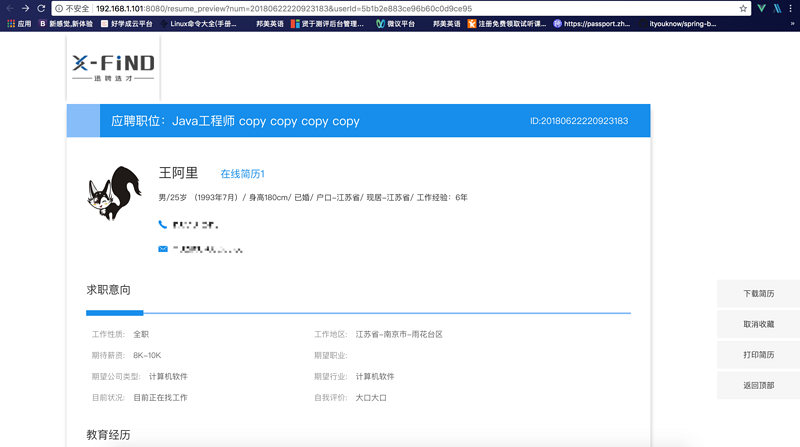Open the Vue devtools extension icon
The width and height of the screenshot is (800, 447).
762,8
